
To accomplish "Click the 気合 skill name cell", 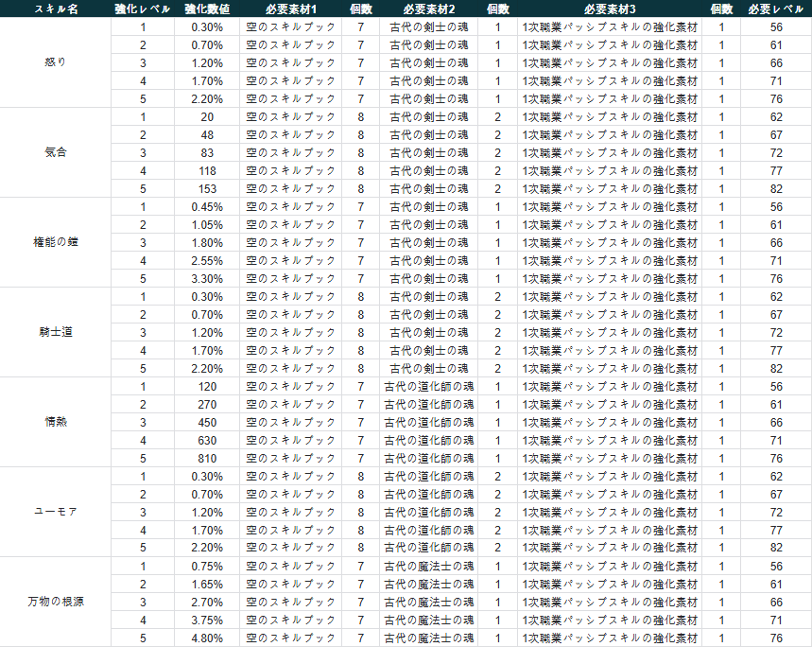I will (55, 152).
